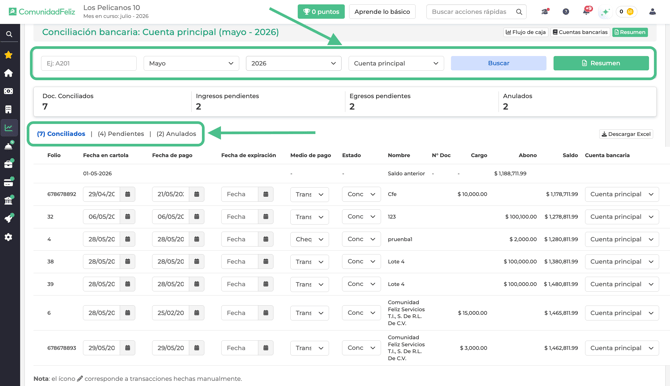Click the Buscar button
670x386 pixels.
pos(499,63)
